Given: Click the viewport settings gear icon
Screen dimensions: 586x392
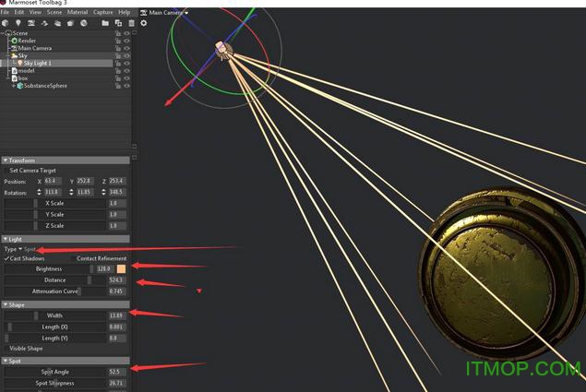Looking at the screenshot, I should tap(144, 23).
